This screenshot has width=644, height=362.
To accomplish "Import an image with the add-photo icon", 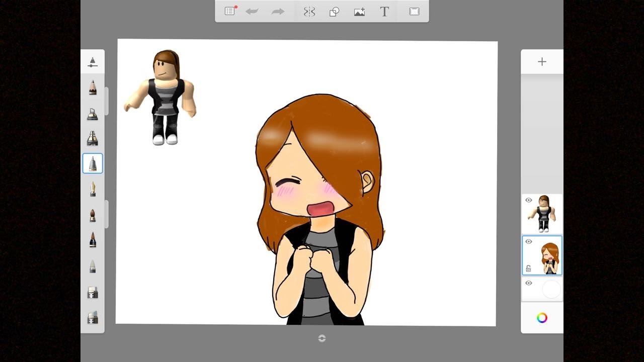I will pos(359,12).
